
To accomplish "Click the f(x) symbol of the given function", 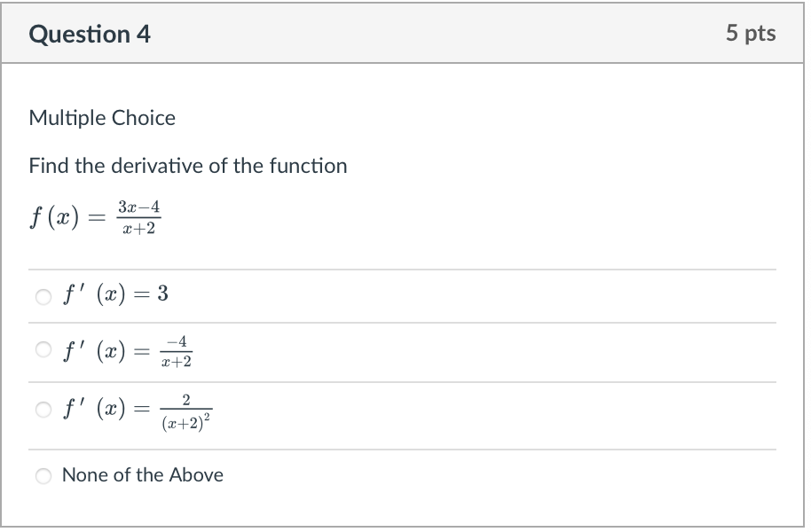I will point(54,217).
